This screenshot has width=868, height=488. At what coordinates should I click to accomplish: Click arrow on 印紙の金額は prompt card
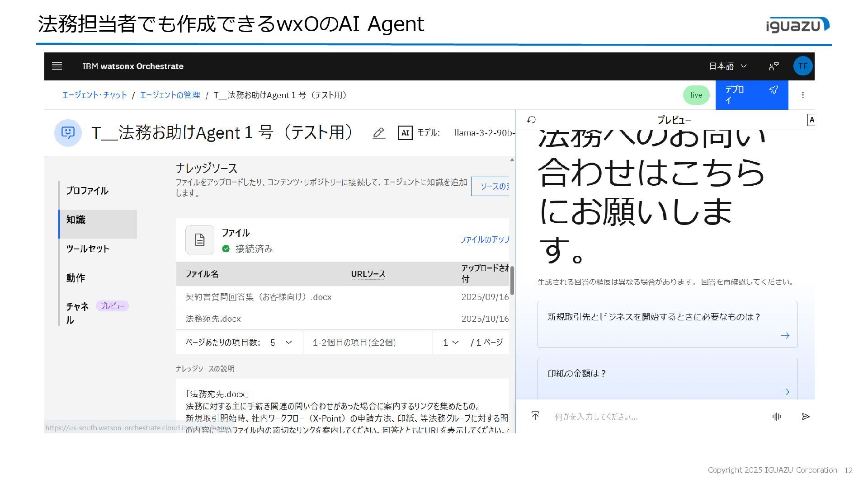(x=785, y=392)
